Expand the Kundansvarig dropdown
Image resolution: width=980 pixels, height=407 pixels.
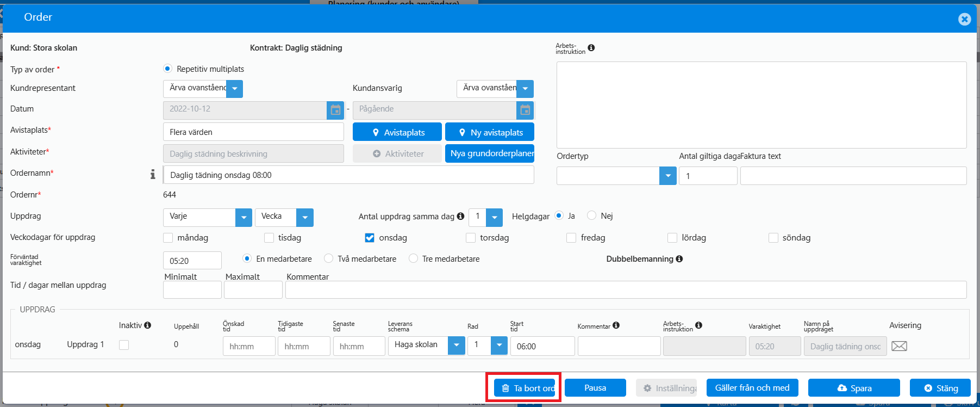pyautogui.click(x=525, y=89)
